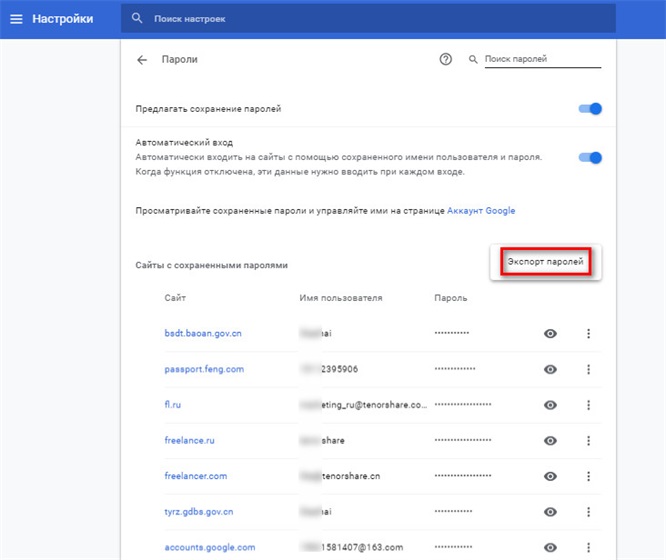Click the password search magnifier icon
Image resolution: width=666 pixels, height=560 pixels.
click(473, 59)
